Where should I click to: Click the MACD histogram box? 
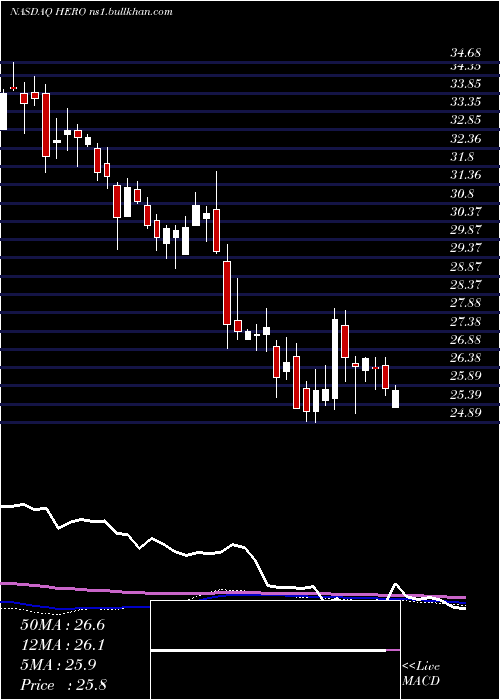pos(275,650)
